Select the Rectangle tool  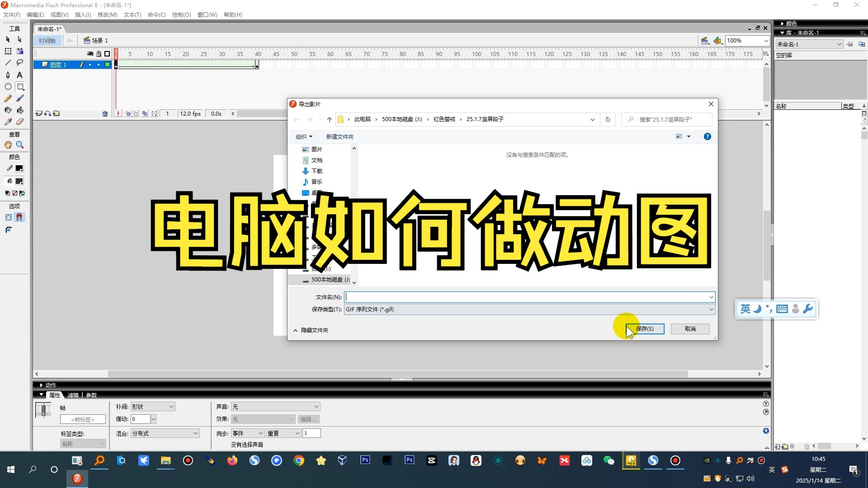[x=20, y=86]
